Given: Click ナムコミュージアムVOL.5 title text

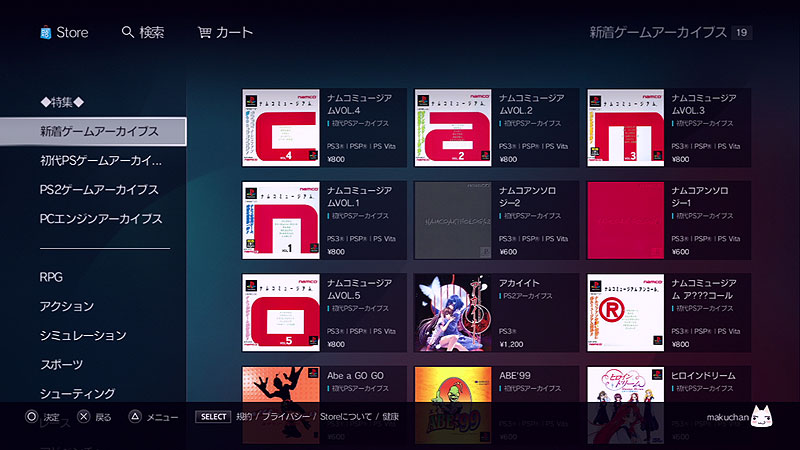Looking at the screenshot, I should click(x=360, y=289).
